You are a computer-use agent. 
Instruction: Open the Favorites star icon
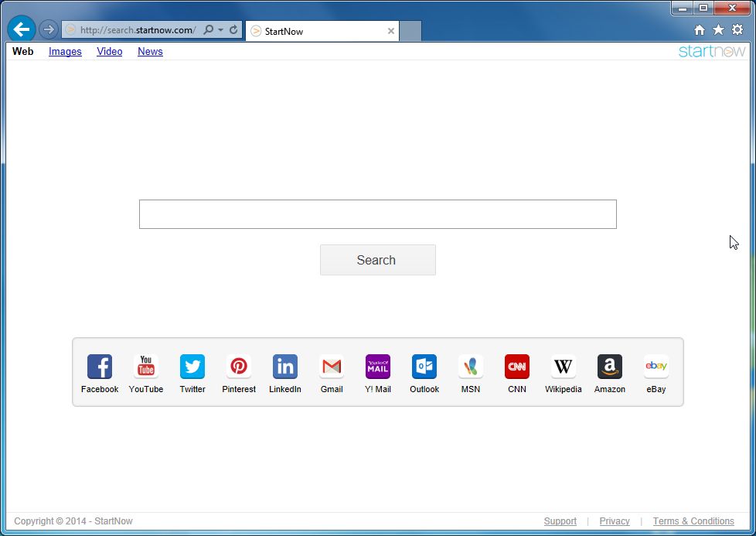717,29
